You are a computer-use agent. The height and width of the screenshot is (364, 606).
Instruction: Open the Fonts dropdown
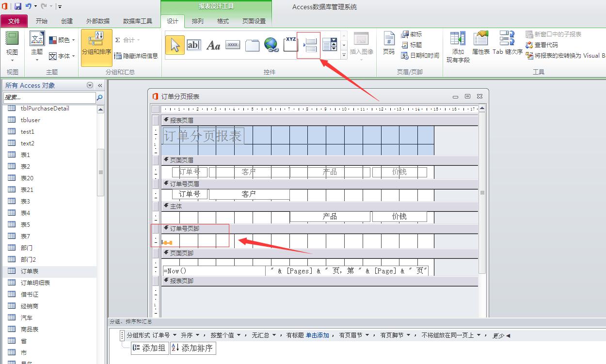(x=62, y=56)
